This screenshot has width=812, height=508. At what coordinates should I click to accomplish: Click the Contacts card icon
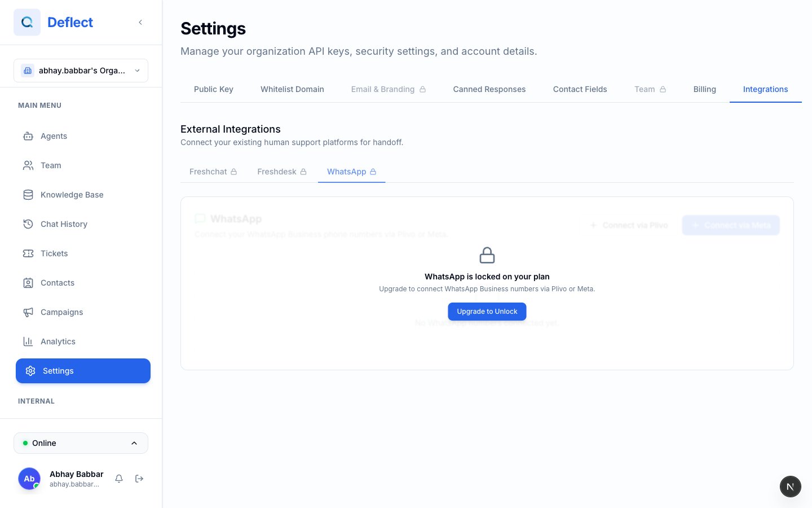click(28, 283)
